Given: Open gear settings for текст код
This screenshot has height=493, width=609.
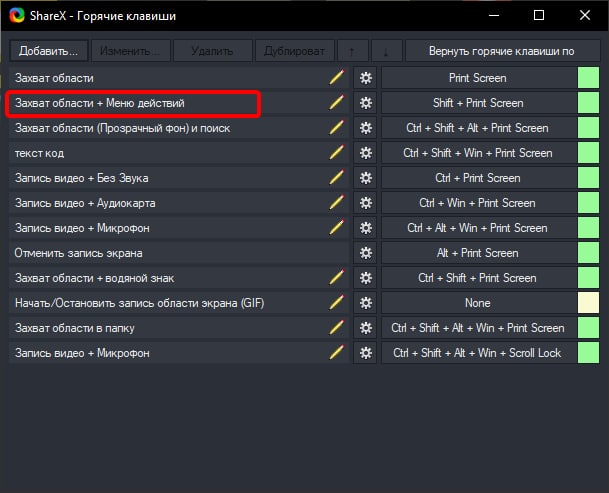Looking at the screenshot, I should tap(365, 153).
